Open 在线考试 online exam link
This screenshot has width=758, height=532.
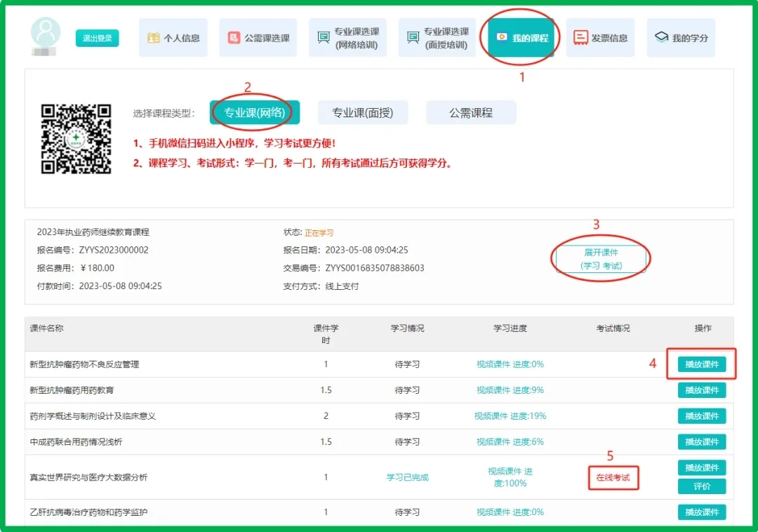pos(613,477)
